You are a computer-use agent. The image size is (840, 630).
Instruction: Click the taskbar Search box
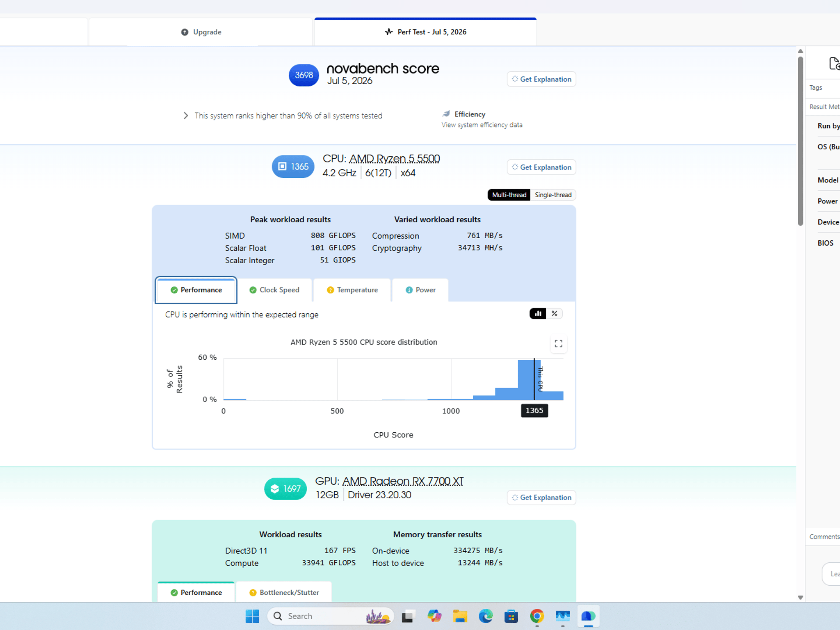(331, 616)
